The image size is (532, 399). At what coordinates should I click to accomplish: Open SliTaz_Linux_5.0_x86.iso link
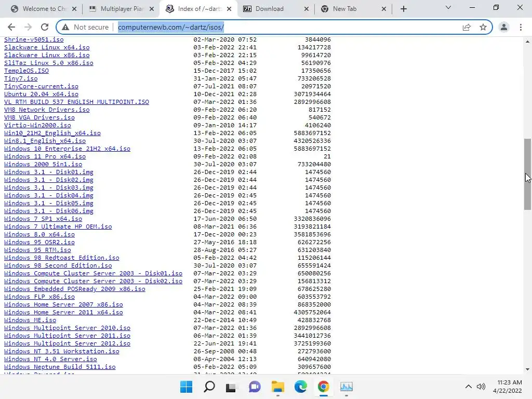point(48,63)
